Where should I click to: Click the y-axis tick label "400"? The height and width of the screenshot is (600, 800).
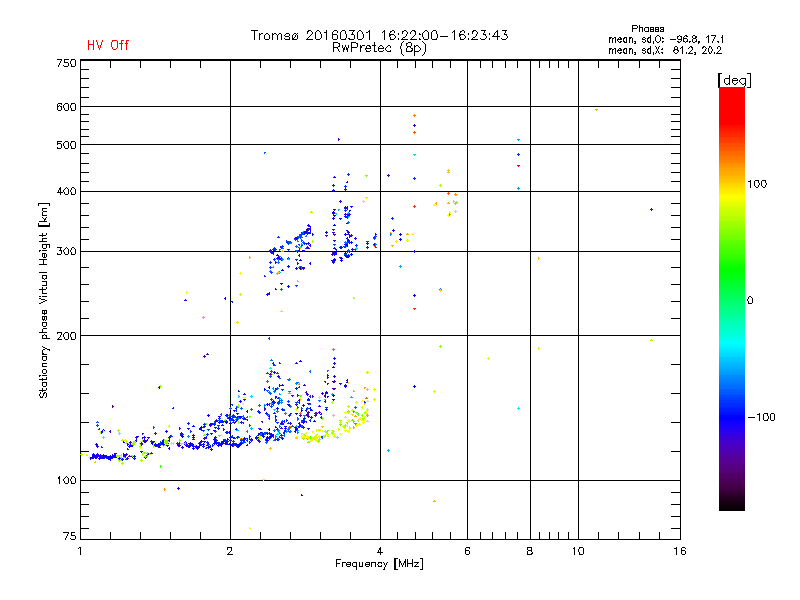coord(67,192)
